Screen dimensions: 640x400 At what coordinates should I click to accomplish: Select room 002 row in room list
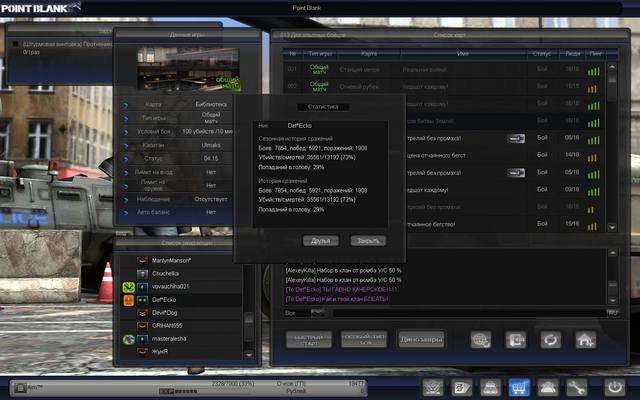click(445, 87)
